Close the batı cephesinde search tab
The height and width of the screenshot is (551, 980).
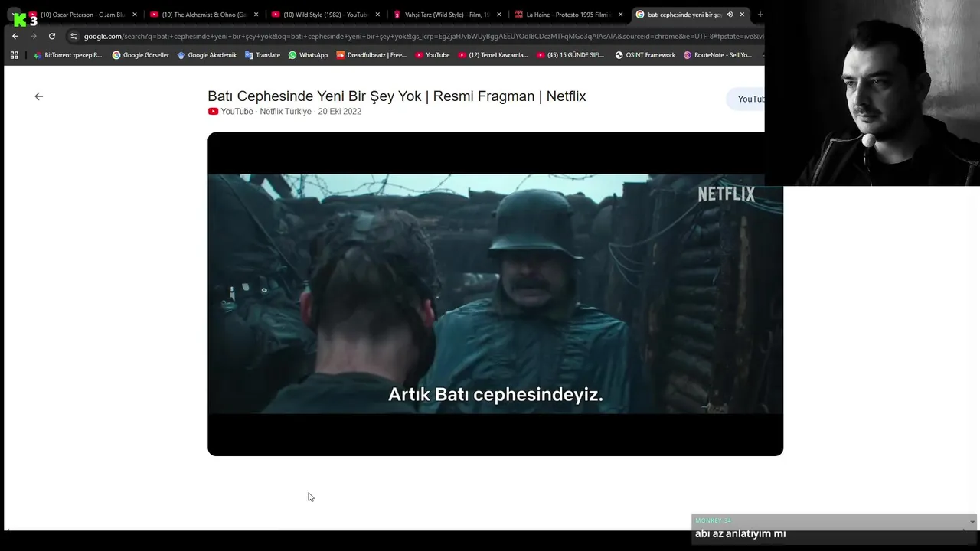click(742, 15)
